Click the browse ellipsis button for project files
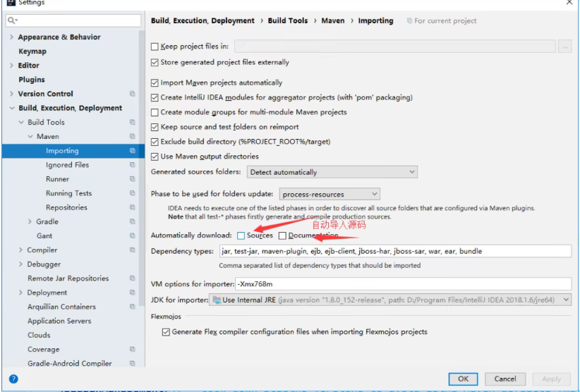The image size is (580, 392). click(565, 47)
